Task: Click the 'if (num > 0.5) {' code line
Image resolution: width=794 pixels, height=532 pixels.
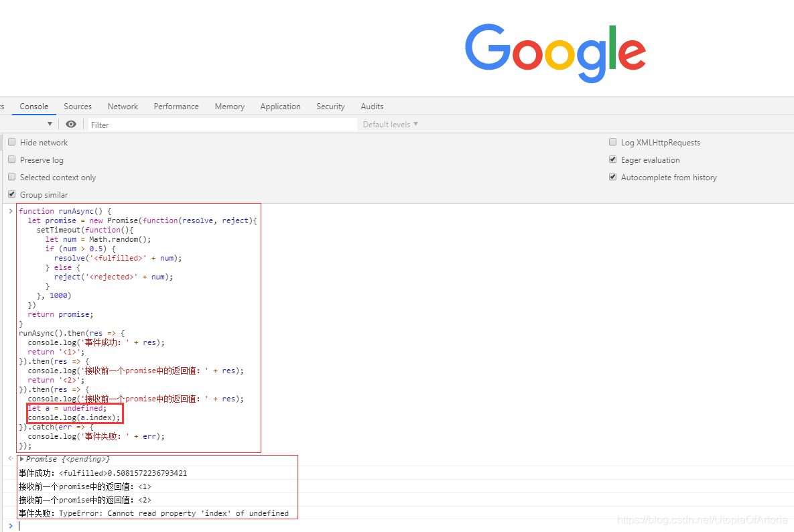Action: click(x=80, y=249)
